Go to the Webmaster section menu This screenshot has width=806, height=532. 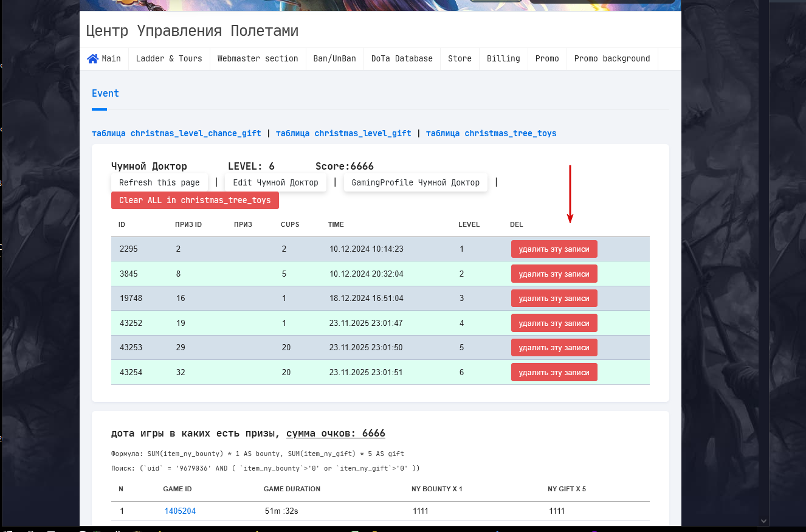pyautogui.click(x=258, y=59)
